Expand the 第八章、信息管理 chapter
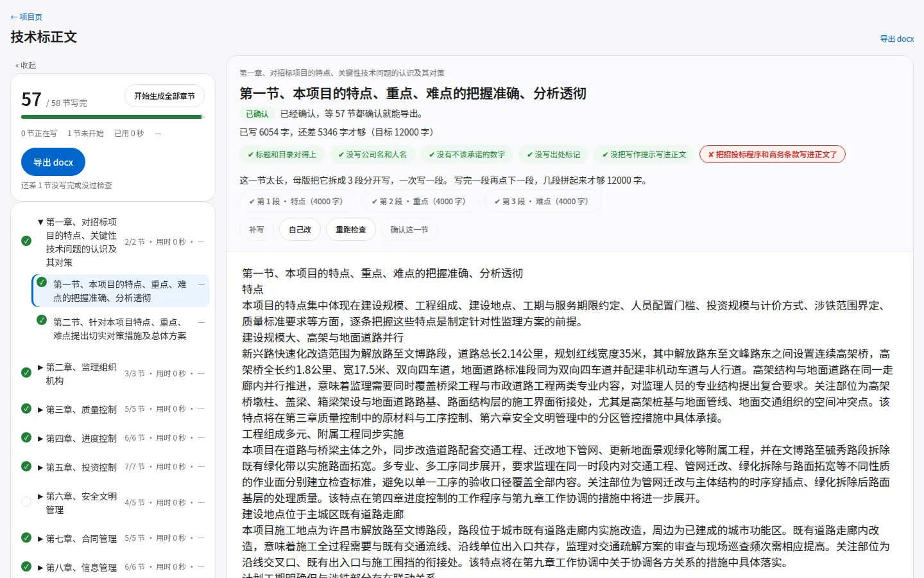This screenshot has width=924, height=578. click(40, 568)
